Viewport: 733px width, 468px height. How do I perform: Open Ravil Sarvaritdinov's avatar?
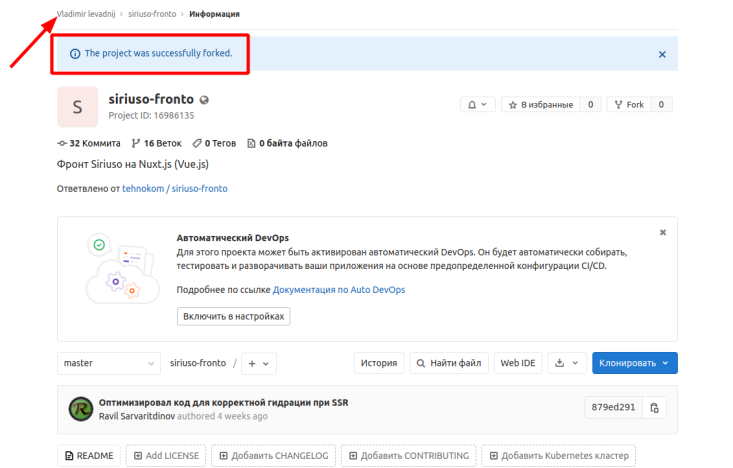coord(81,409)
